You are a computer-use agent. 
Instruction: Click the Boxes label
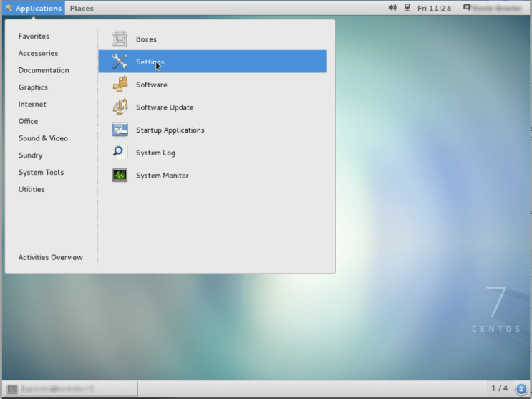(x=146, y=39)
